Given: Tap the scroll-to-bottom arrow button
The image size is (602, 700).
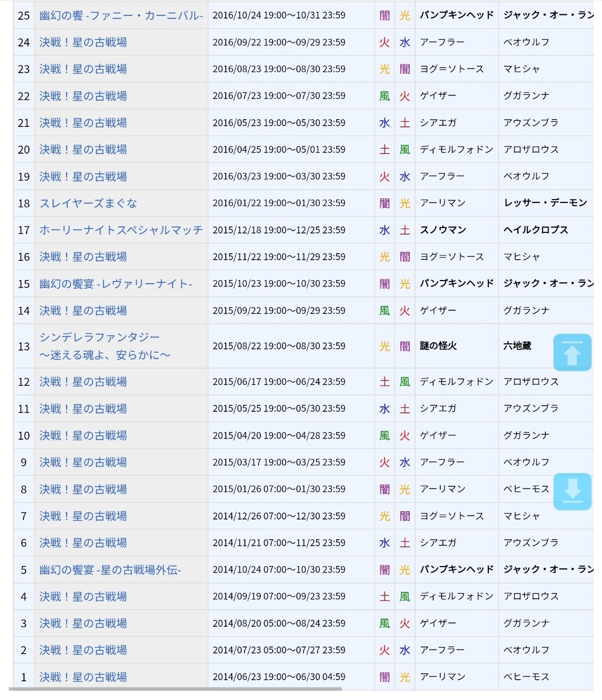Looking at the screenshot, I should coord(572,491).
